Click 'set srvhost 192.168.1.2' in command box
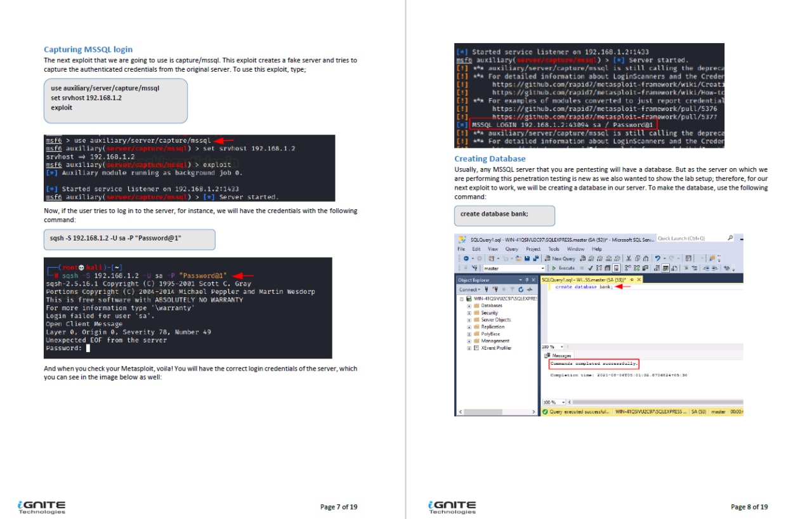The height and width of the screenshot is (519, 812). [86, 98]
